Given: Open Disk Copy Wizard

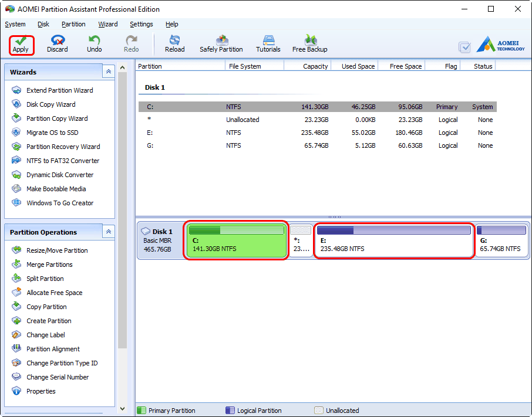Looking at the screenshot, I should coord(43,104).
